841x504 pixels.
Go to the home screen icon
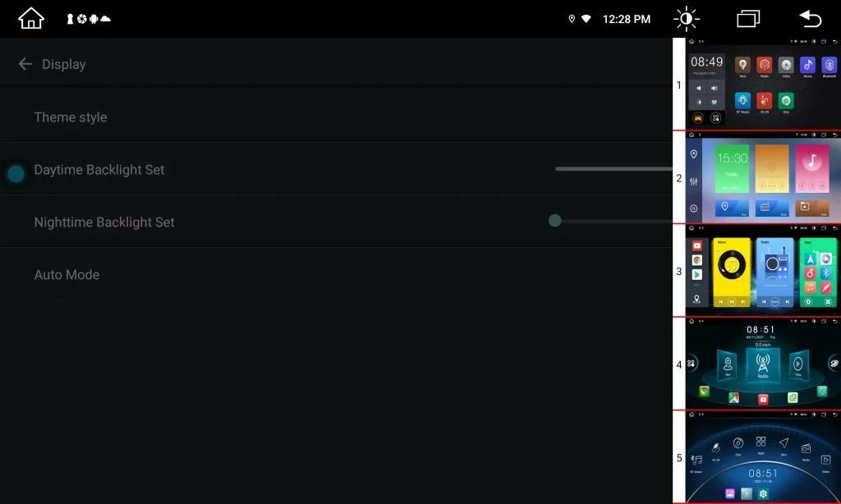(x=31, y=19)
